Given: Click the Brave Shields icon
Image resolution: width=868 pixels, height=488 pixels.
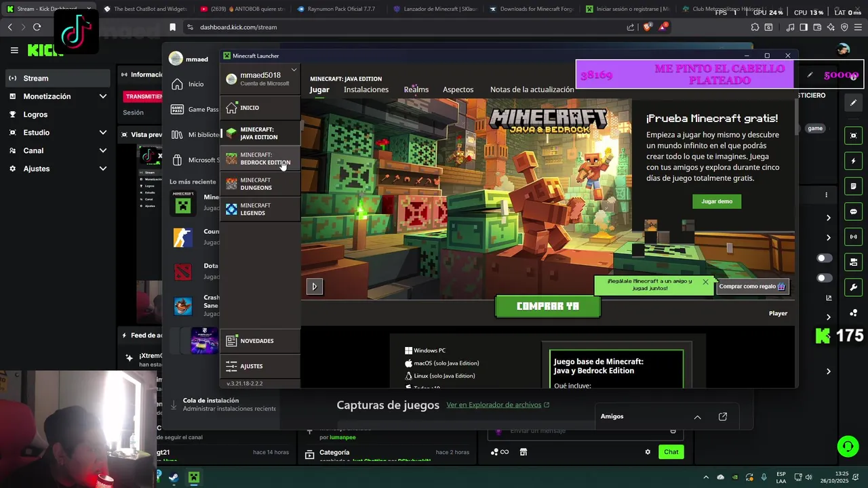Looking at the screenshot, I should (x=646, y=27).
